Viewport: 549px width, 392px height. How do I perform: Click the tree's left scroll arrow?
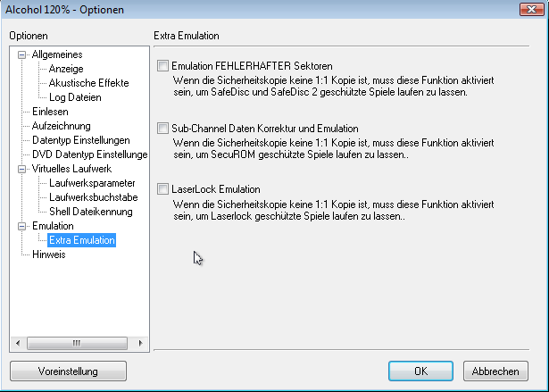pos(18,343)
